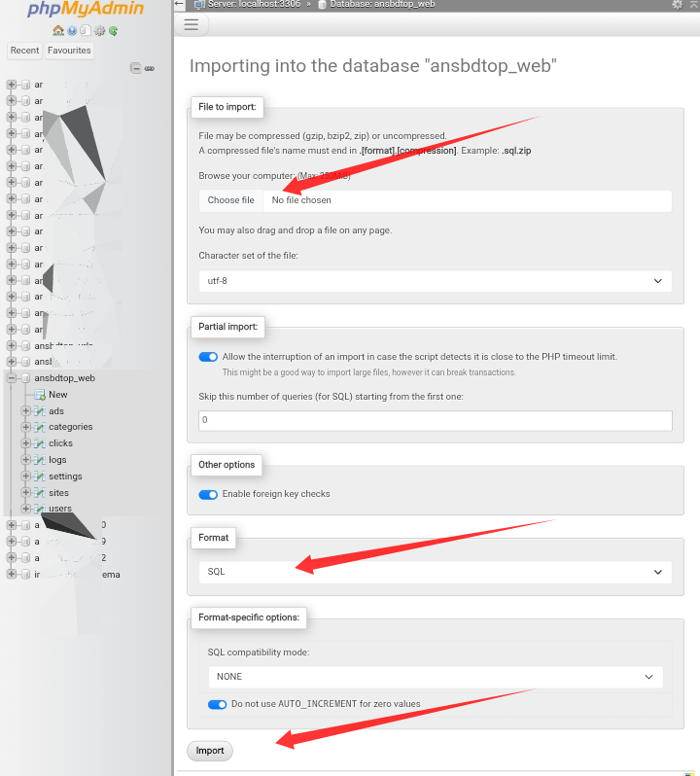Open navigation panel settings gear icon
The width and height of the screenshot is (700, 776).
99,31
